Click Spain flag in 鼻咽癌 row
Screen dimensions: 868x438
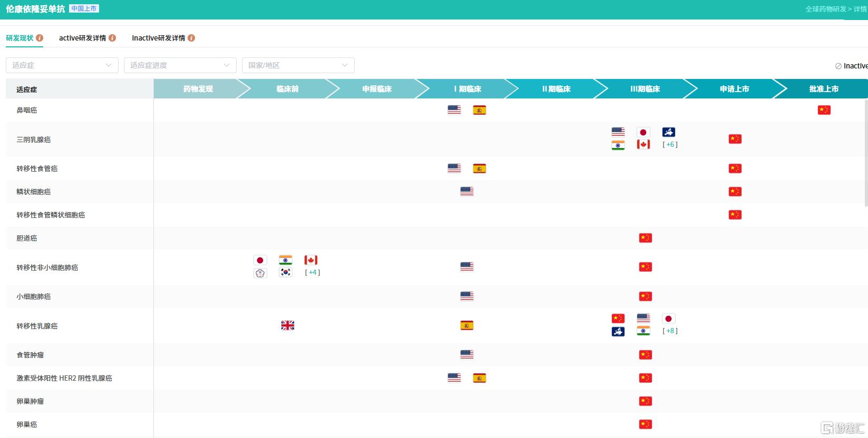click(480, 110)
